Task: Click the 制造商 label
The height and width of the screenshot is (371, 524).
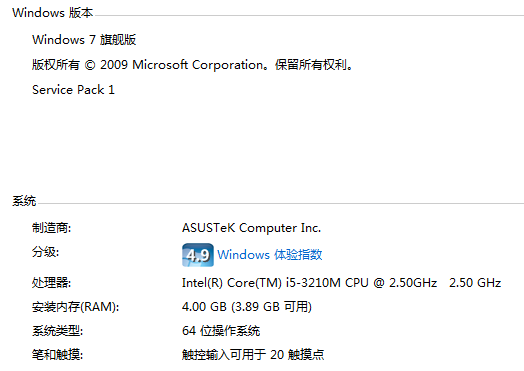Action: coord(51,228)
